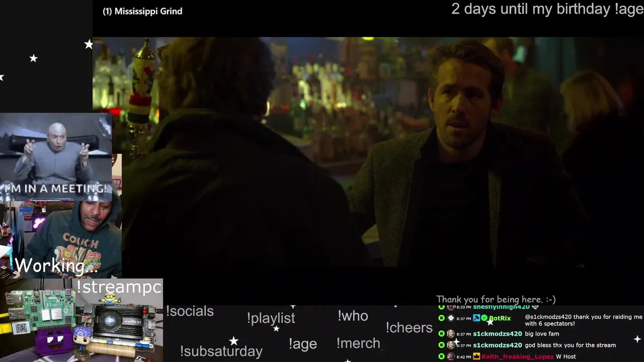Click the Mississippi Grind movie video area

point(368,151)
